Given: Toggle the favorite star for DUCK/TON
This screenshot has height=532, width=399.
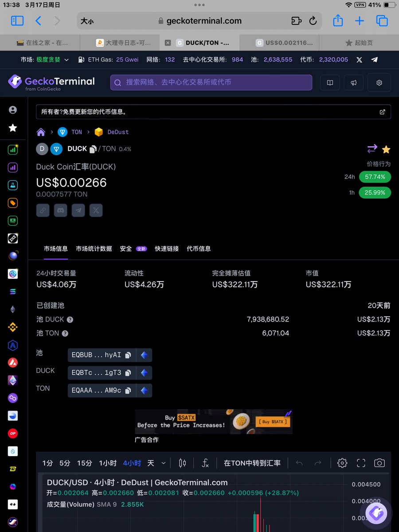Looking at the screenshot, I should 386,149.
